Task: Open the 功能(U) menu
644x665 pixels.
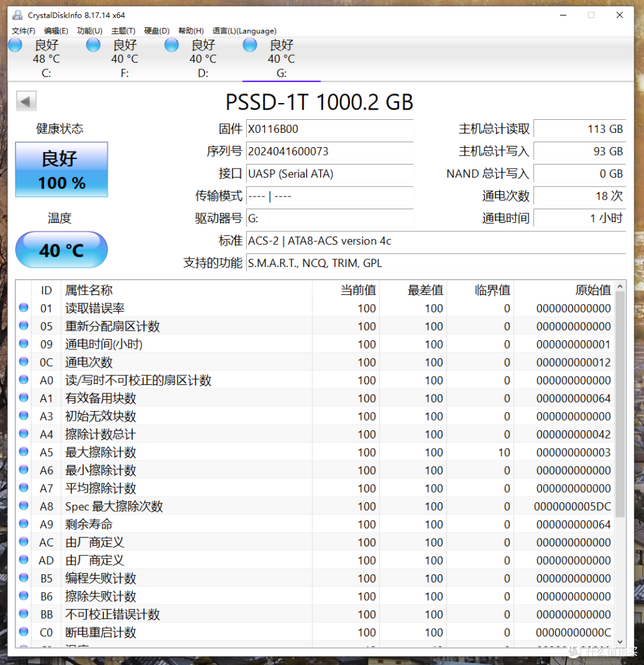Action: 89,31
